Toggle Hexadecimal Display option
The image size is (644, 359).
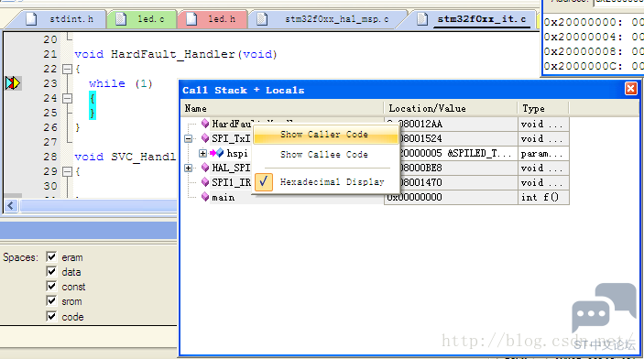pos(326,182)
